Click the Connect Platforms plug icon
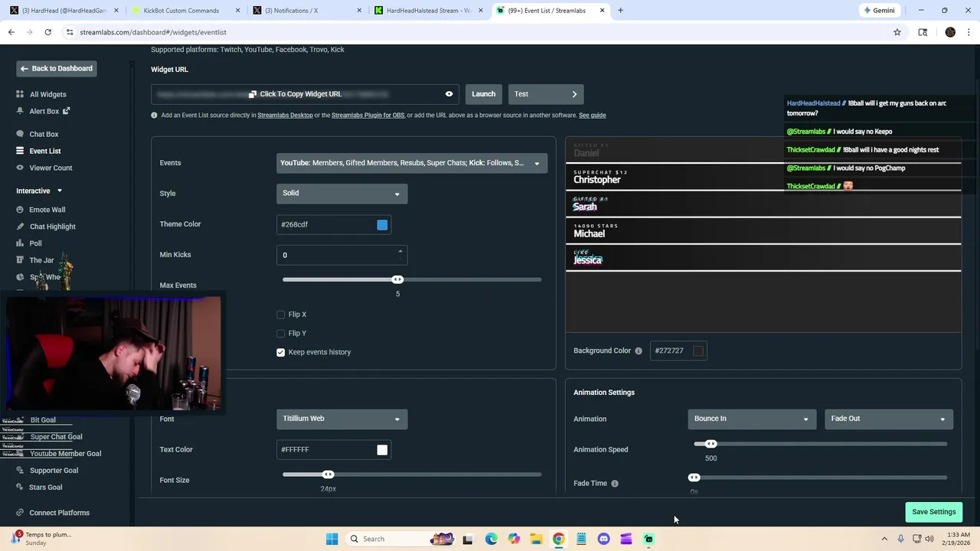980x551 pixels. (20, 513)
